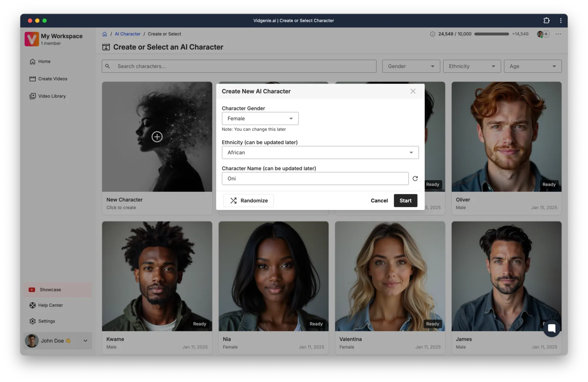Select the James character portrait
Screen dimensions: 588x382
coord(506,276)
